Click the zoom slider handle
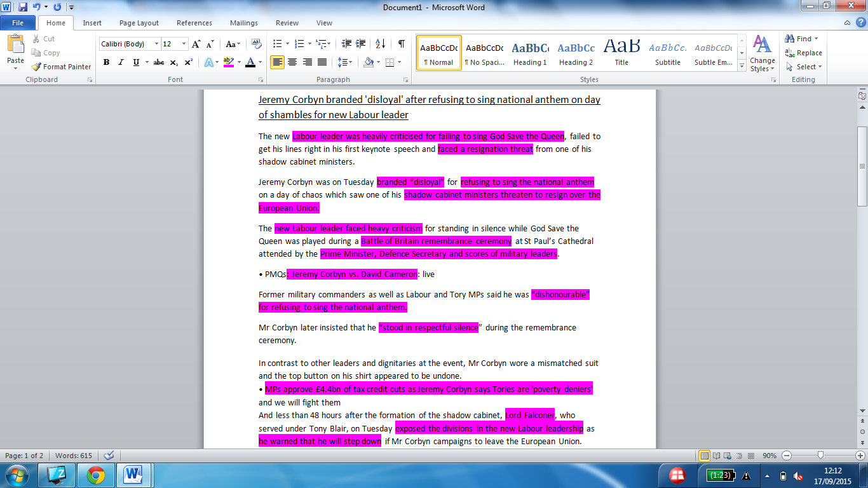Screen dimensions: 868x488 [x=821, y=456]
